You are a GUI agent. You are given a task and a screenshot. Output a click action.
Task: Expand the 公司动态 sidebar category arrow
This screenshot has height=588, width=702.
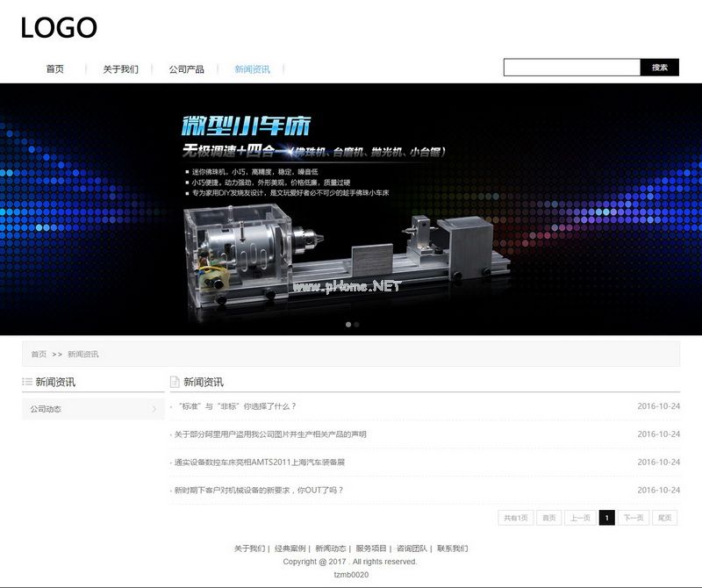154,409
